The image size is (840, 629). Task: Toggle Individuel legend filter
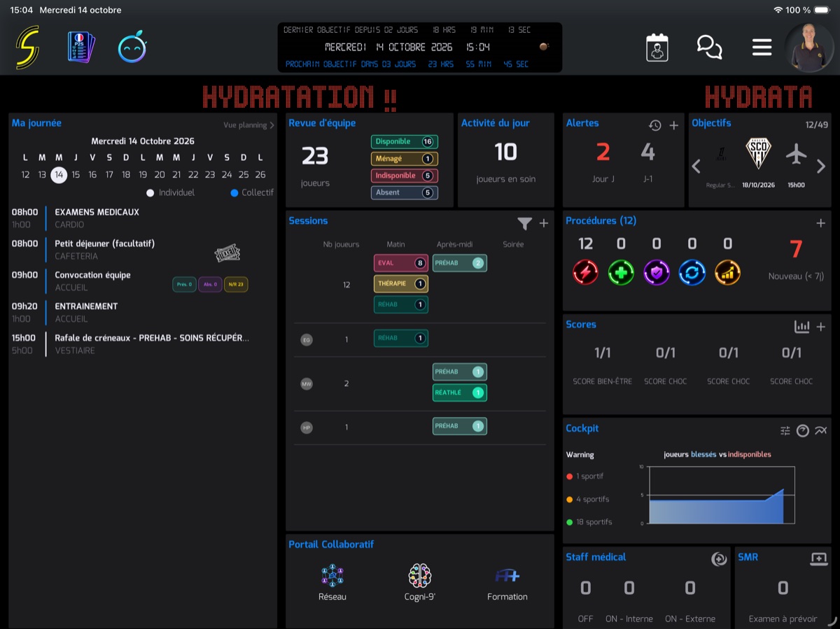(171, 192)
